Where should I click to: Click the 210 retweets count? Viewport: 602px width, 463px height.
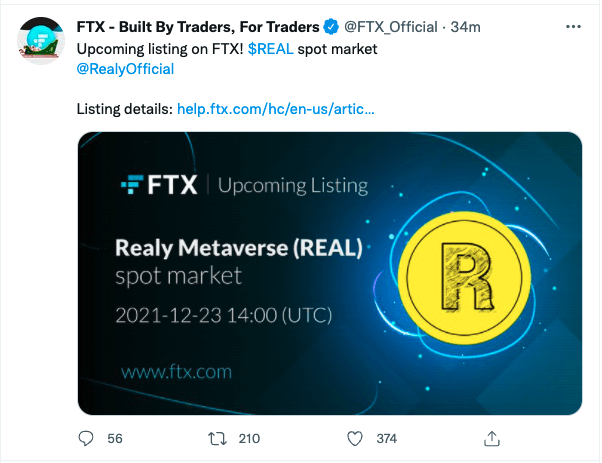click(x=249, y=438)
